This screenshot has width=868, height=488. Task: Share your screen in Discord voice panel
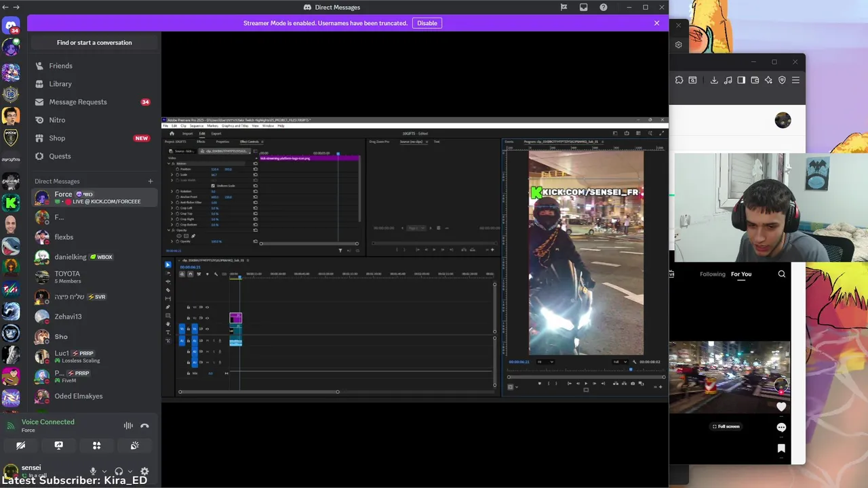click(x=59, y=445)
